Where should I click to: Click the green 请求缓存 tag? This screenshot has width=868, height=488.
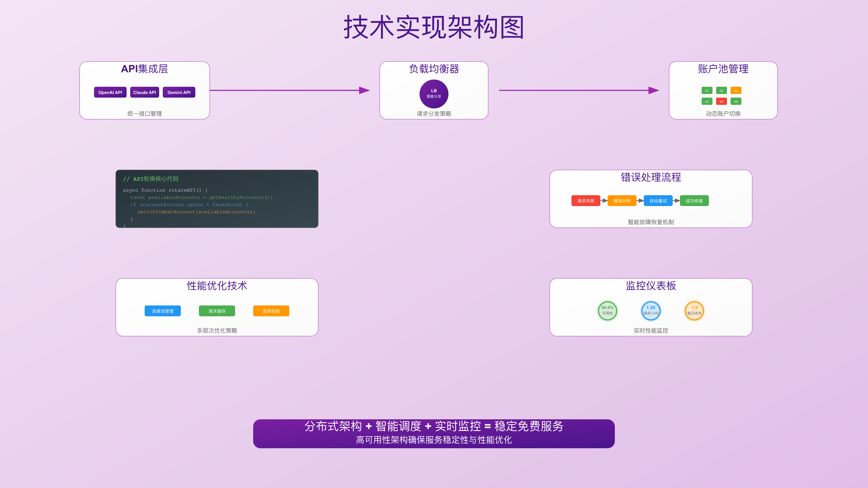pyautogui.click(x=217, y=311)
